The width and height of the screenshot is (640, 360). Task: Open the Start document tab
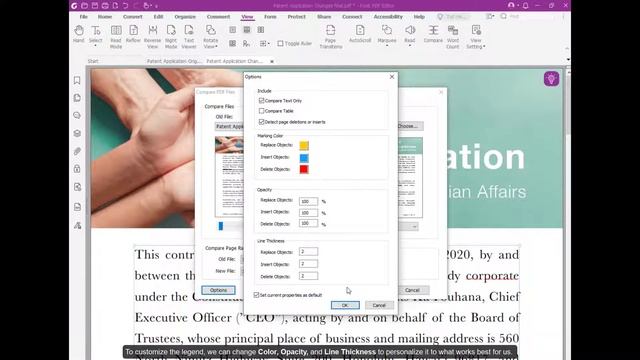(93, 61)
